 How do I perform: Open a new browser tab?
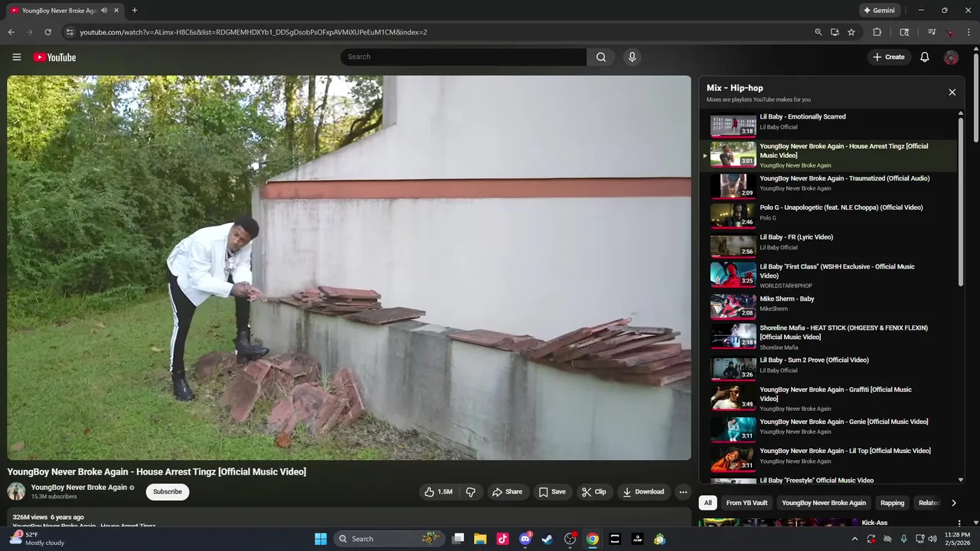click(x=134, y=10)
